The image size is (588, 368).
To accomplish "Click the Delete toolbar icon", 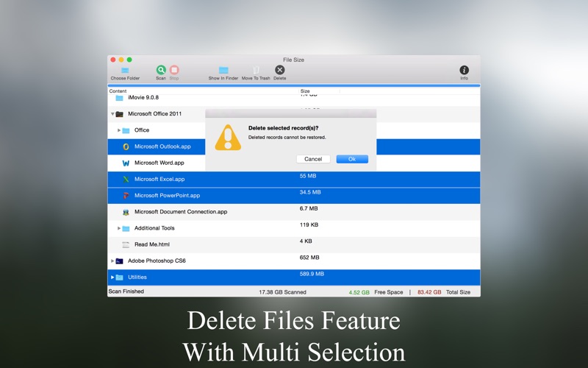I will tap(280, 70).
